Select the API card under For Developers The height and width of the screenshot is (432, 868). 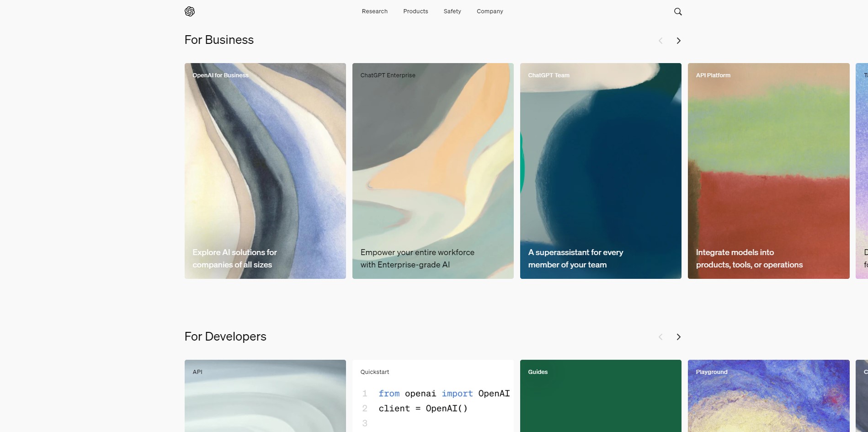pyautogui.click(x=265, y=396)
